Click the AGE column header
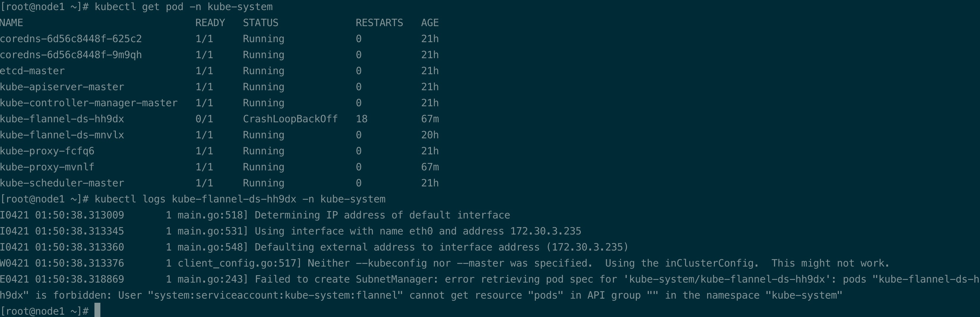Screen dimensions: 980x317 click(430, 23)
